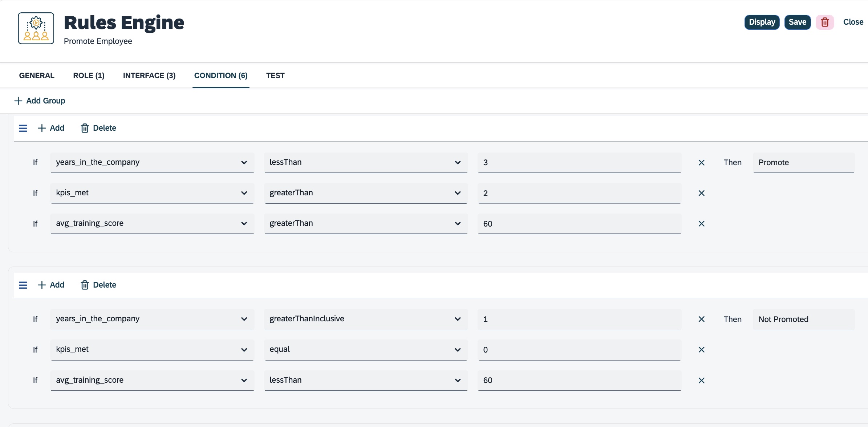Open the first group's hamburger menu icon
Viewport: 868px width, 427px height.
click(x=23, y=128)
